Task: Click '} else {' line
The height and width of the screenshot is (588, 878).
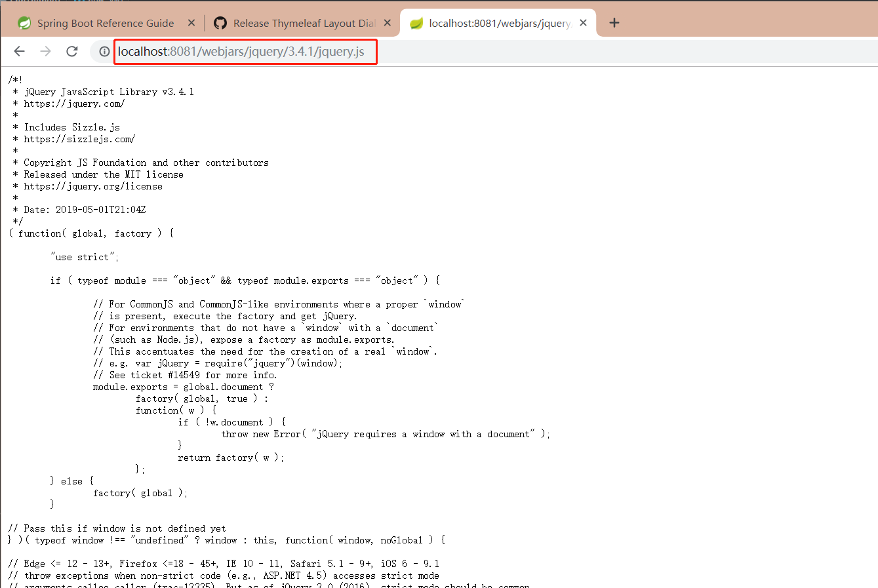Action: [72, 481]
